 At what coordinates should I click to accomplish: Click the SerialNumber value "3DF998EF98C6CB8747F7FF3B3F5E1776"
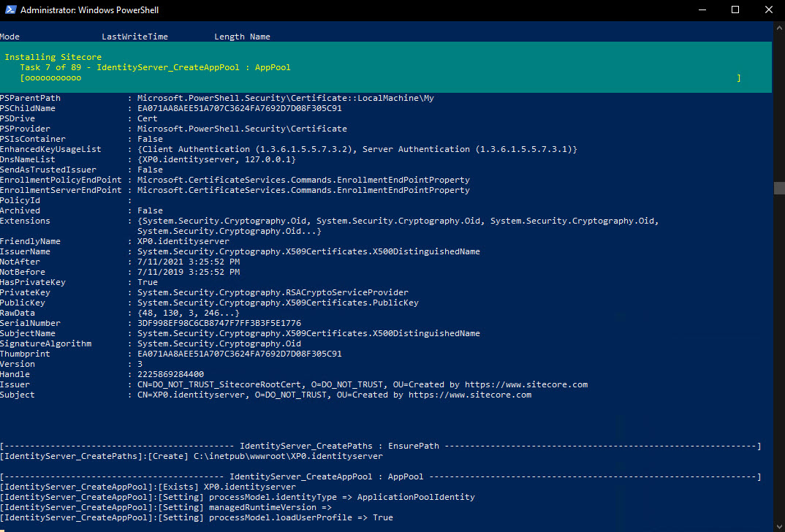point(219,323)
